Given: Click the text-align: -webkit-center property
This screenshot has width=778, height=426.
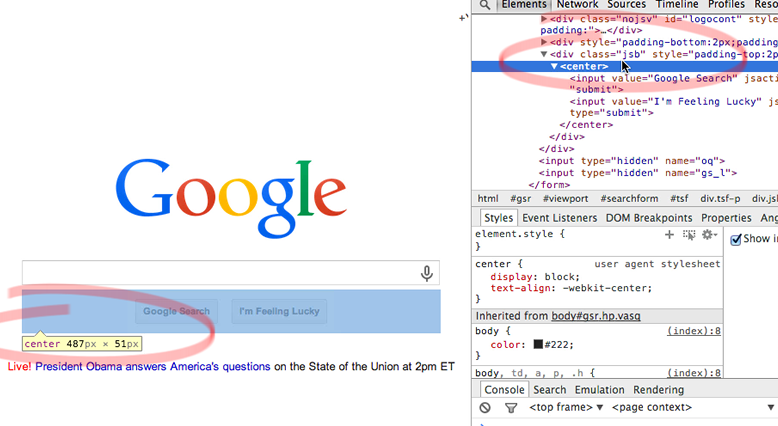Looking at the screenshot, I should (571, 288).
